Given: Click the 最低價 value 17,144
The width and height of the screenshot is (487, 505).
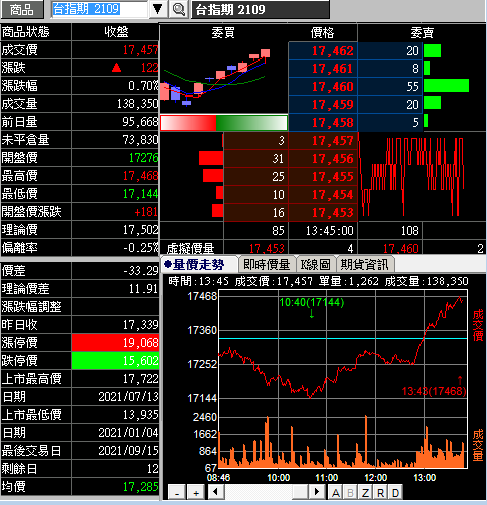Looking at the screenshot, I should 140,194.
